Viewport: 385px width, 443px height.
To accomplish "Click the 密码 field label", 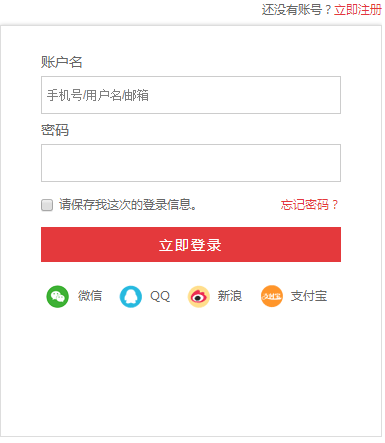I will tap(55, 130).
